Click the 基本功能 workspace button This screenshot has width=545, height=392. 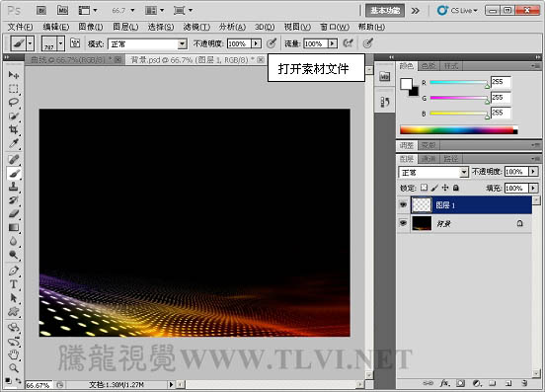pos(385,11)
